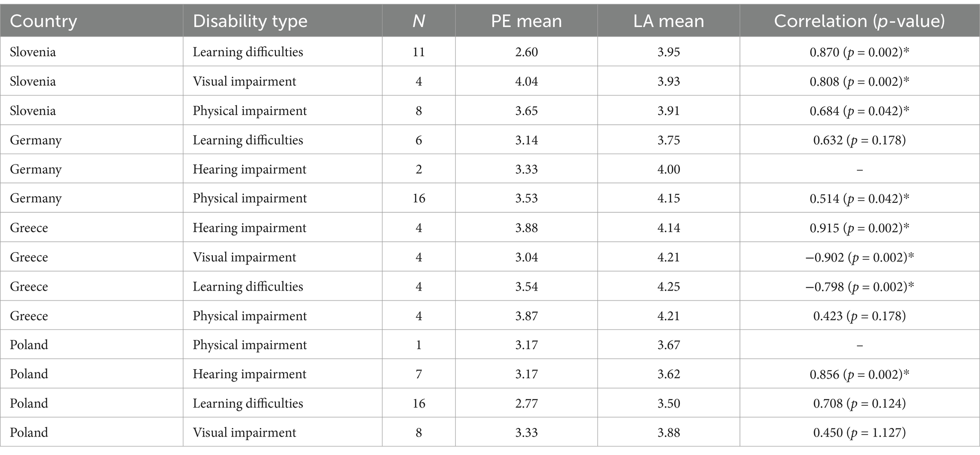Click correlation 0.856 for Poland hearing
Image resolution: width=980 pixels, height=455 pixels.
(860, 374)
